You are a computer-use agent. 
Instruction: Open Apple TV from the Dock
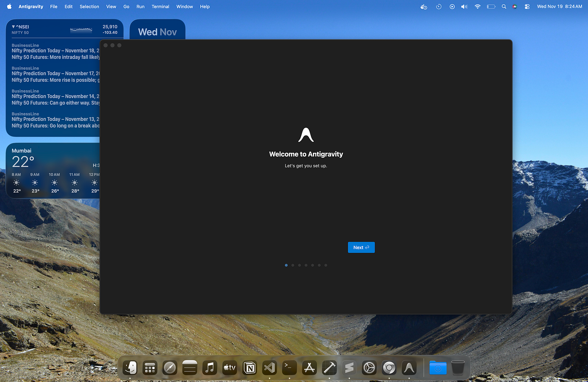tap(229, 368)
